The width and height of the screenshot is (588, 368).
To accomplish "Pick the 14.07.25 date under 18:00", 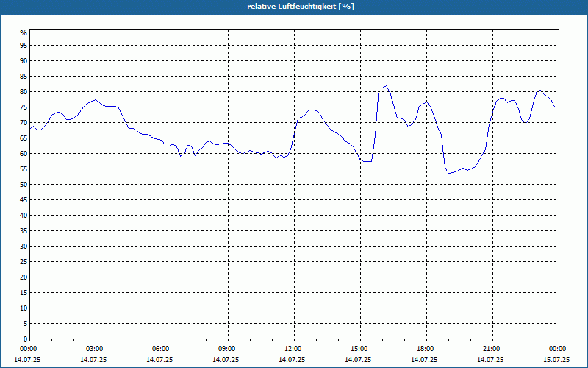I will coord(424,360).
